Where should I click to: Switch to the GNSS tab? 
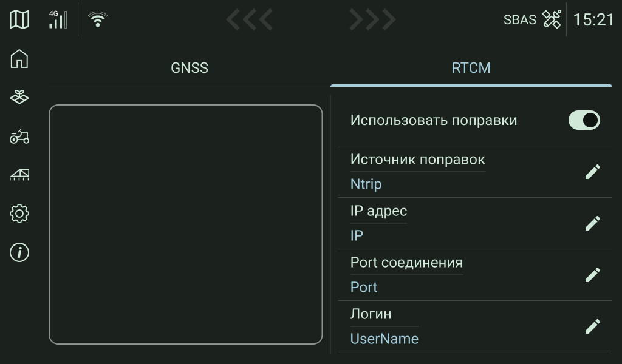[x=190, y=68]
